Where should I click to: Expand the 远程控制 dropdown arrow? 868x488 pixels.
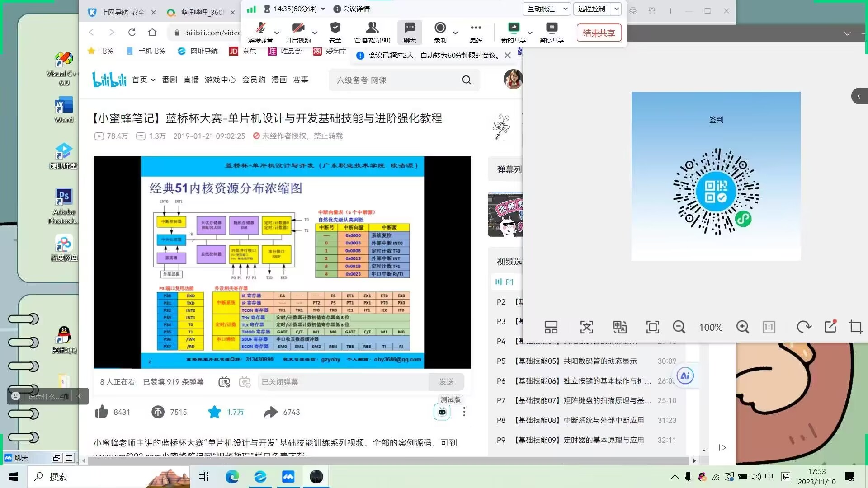tap(616, 9)
